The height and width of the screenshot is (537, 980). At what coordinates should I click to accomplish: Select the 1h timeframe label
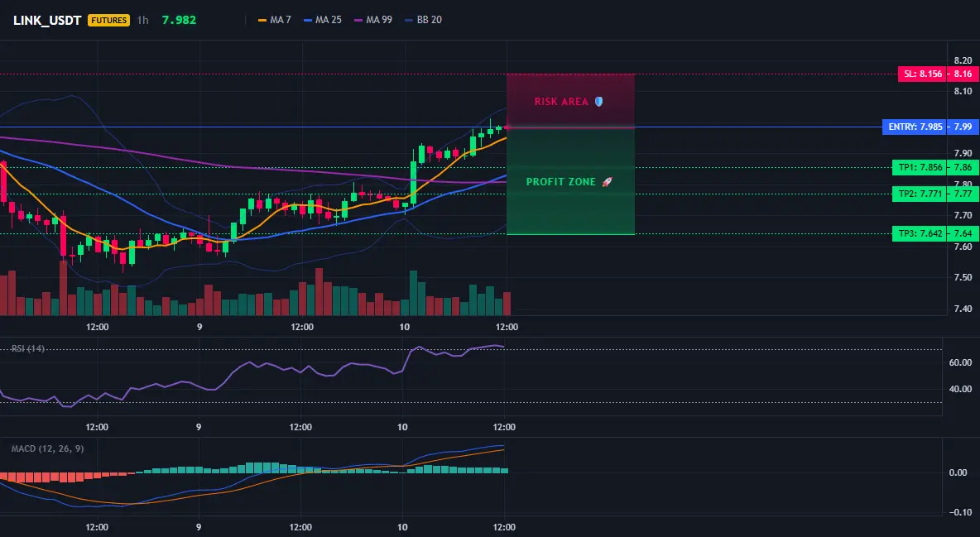click(x=143, y=20)
